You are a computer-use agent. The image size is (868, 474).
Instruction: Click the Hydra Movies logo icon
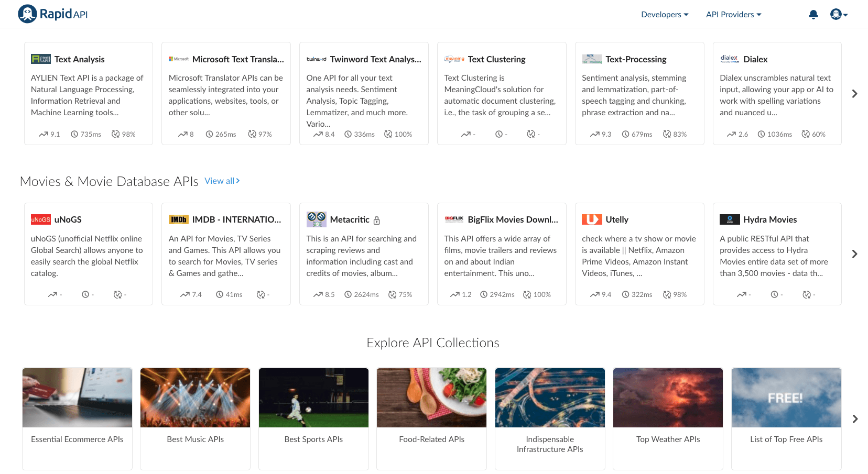730,219
